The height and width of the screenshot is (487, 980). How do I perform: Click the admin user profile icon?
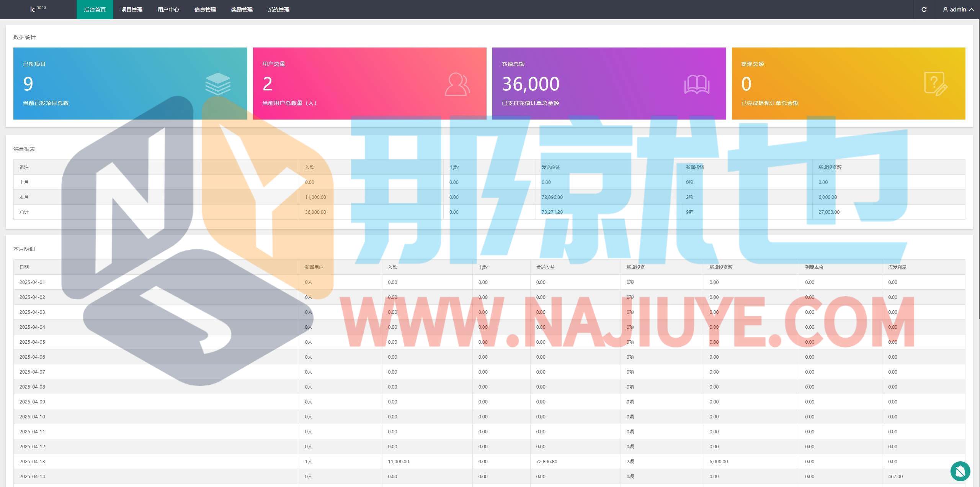(945, 10)
